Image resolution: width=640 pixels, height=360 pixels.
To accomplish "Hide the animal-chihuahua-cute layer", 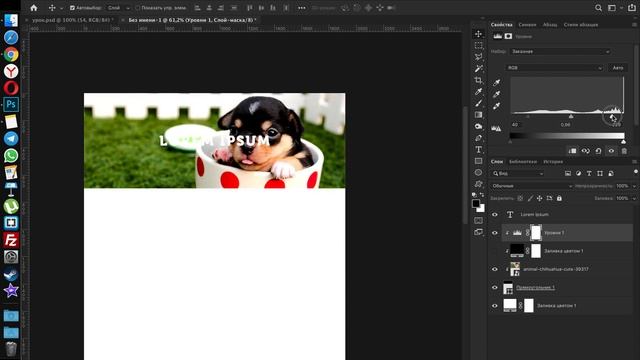I will pyautogui.click(x=495, y=269).
